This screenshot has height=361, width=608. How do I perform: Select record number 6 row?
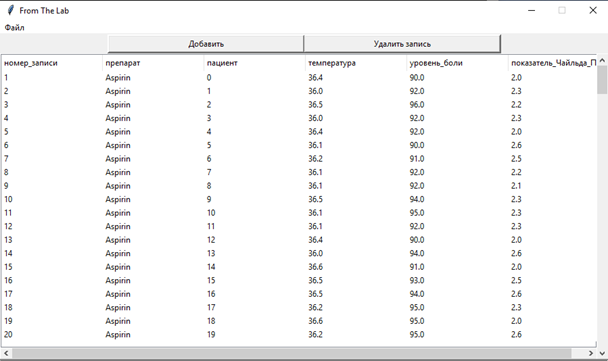[x=299, y=145]
